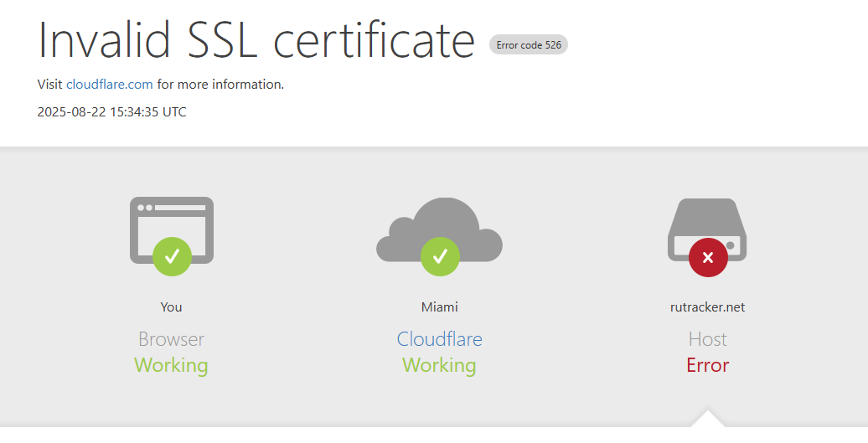The width and height of the screenshot is (868, 443).
Task: Click the browser window icon
Action: point(172,230)
